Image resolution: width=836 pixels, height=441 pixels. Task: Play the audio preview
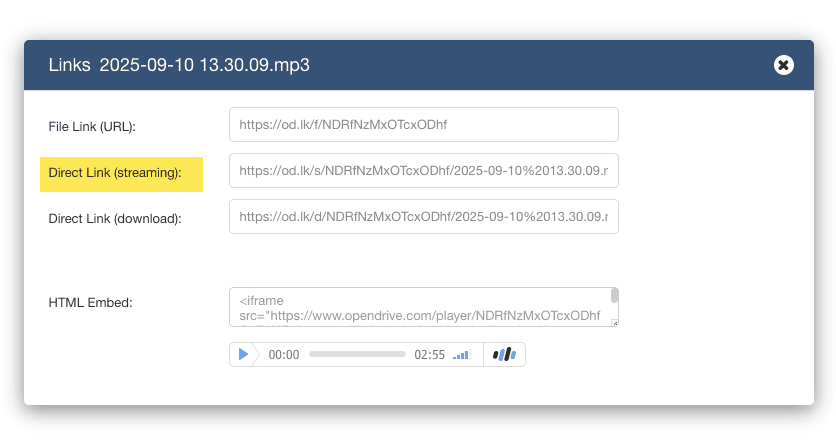point(243,354)
